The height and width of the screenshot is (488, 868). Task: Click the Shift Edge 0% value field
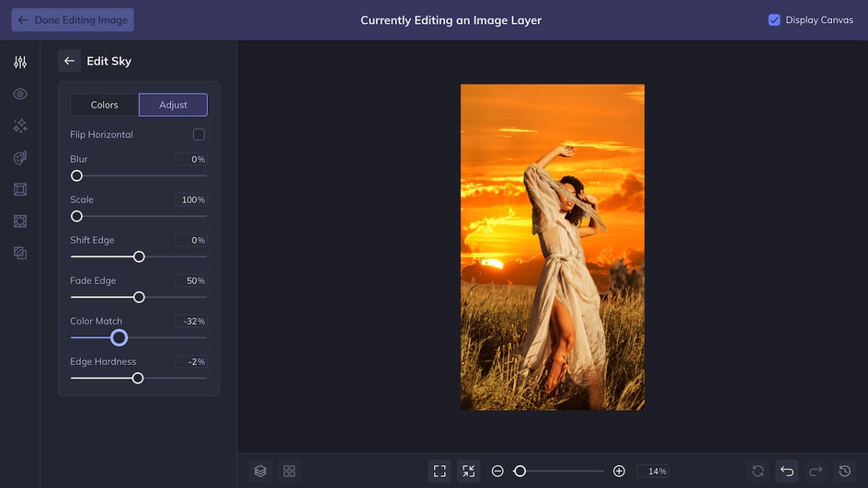pyautogui.click(x=191, y=240)
